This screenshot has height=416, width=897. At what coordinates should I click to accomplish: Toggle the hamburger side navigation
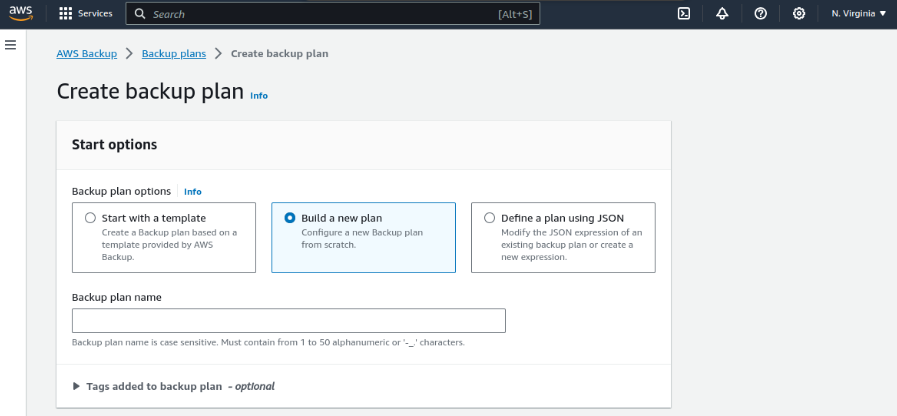[10, 45]
